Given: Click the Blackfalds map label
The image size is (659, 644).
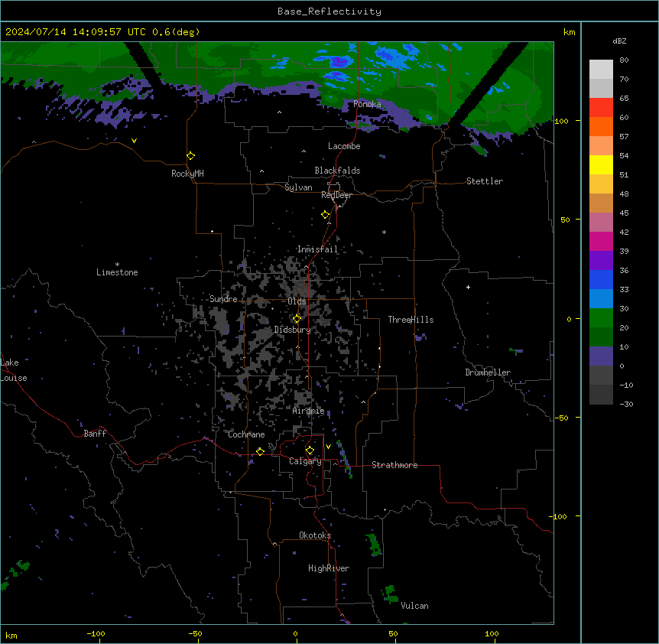Looking at the screenshot, I should 337,171.
